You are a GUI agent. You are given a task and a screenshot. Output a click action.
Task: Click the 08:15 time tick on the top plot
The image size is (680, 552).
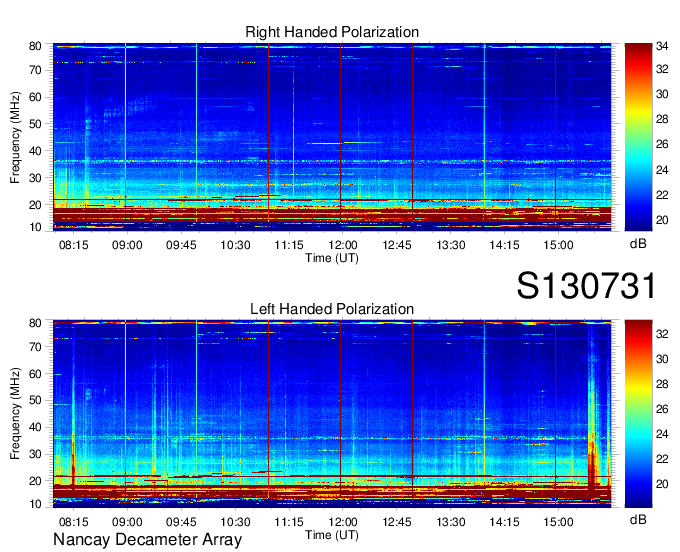(73, 245)
